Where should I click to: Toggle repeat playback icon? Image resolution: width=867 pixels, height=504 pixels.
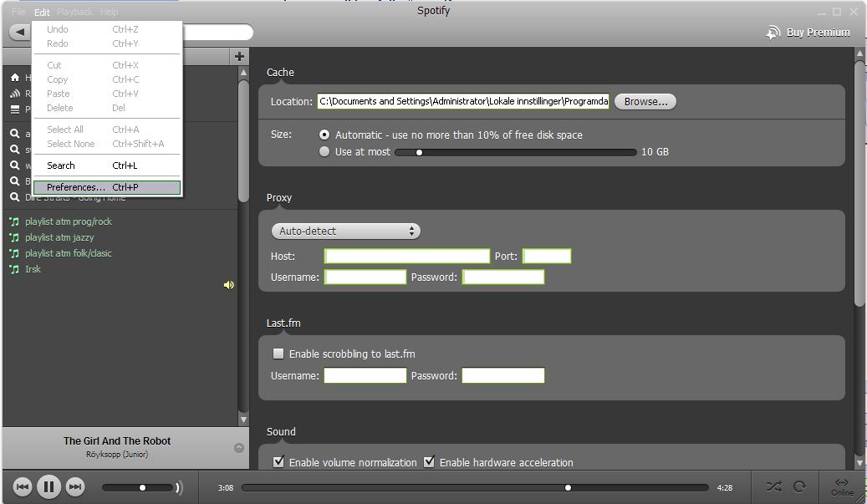799,487
